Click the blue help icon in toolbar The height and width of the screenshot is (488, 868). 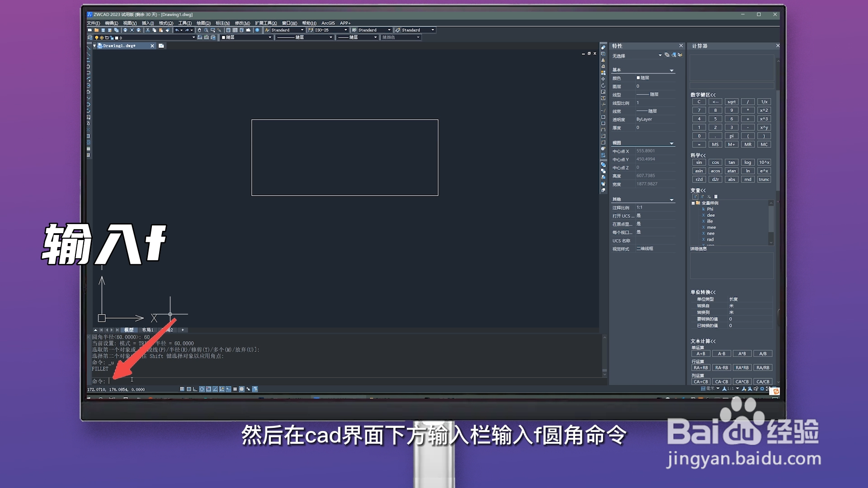(257, 30)
